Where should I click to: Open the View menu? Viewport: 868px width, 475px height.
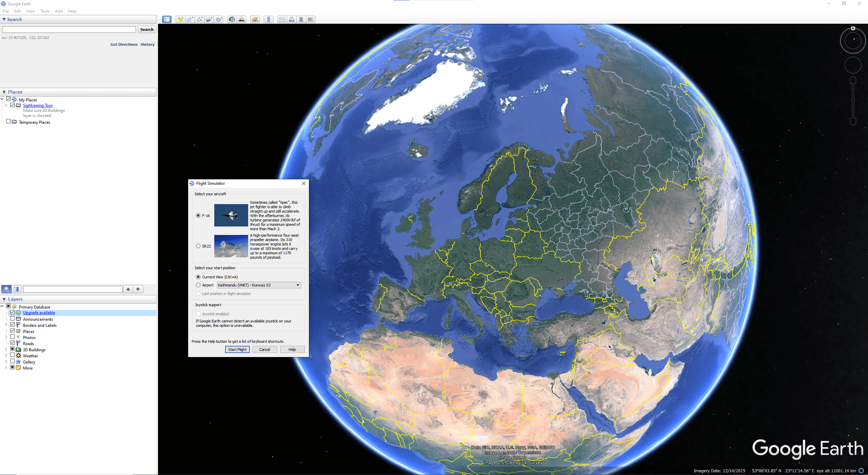pyautogui.click(x=30, y=11)
